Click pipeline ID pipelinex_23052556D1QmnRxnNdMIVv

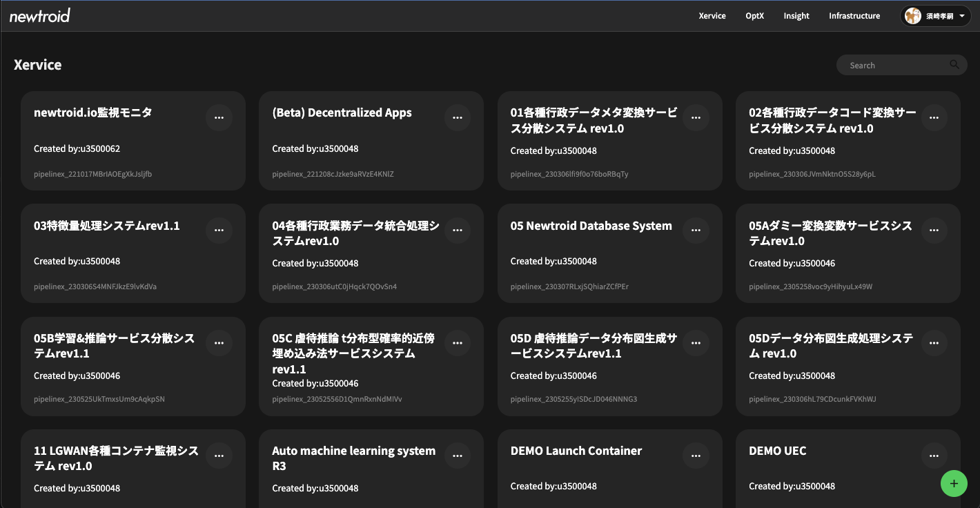(x=337, y=399)
